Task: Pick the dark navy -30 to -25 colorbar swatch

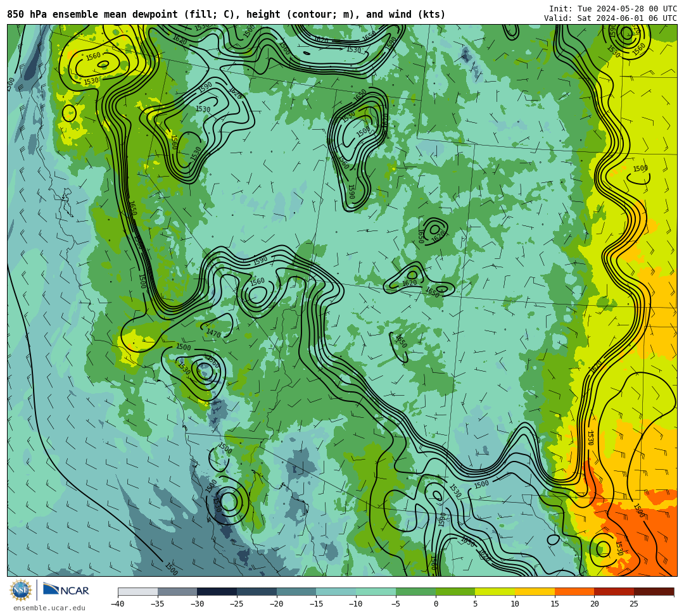Action: coord(217,591)
